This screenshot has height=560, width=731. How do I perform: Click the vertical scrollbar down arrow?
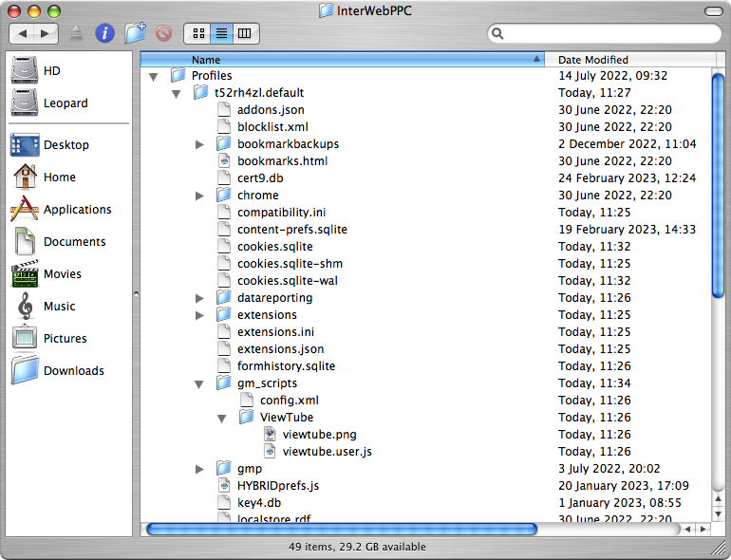coord(719,513)
